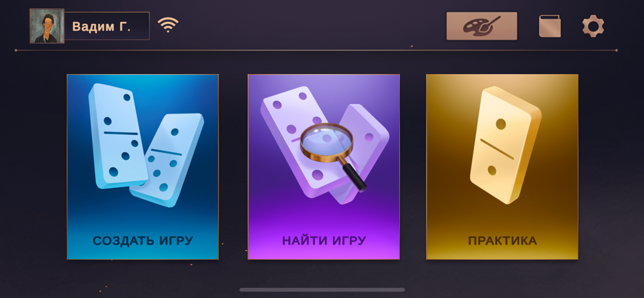Tap the magnifier's black handle
This screenshot has width=644, height=298.
pos(355,177)
